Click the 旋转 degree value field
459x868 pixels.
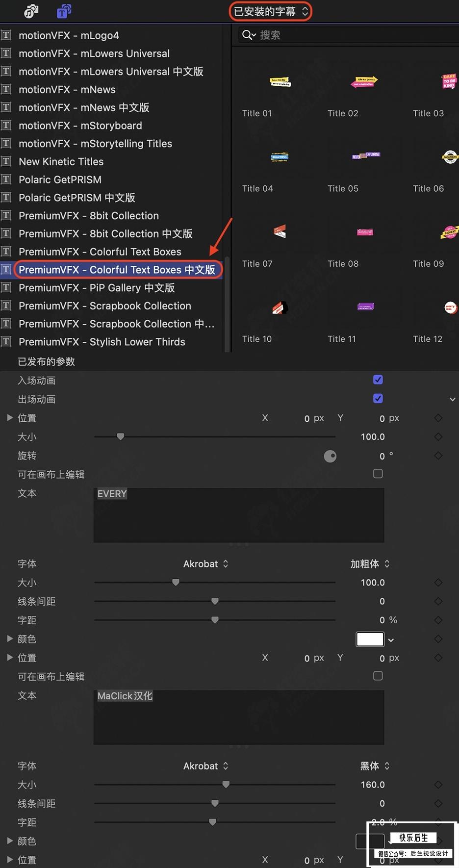pos(382,456)
